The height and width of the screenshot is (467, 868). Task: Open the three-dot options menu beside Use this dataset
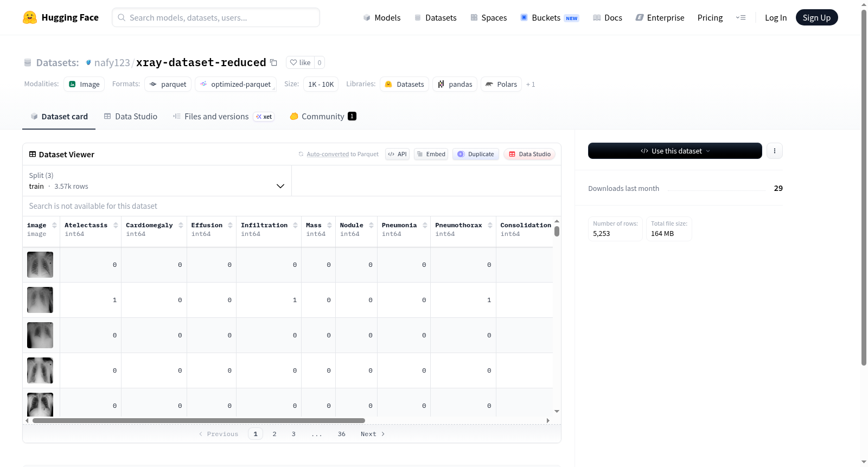tap(775, 151)
